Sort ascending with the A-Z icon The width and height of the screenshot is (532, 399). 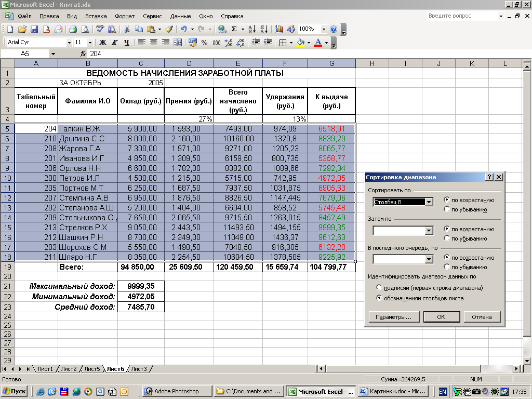point(252,29)
